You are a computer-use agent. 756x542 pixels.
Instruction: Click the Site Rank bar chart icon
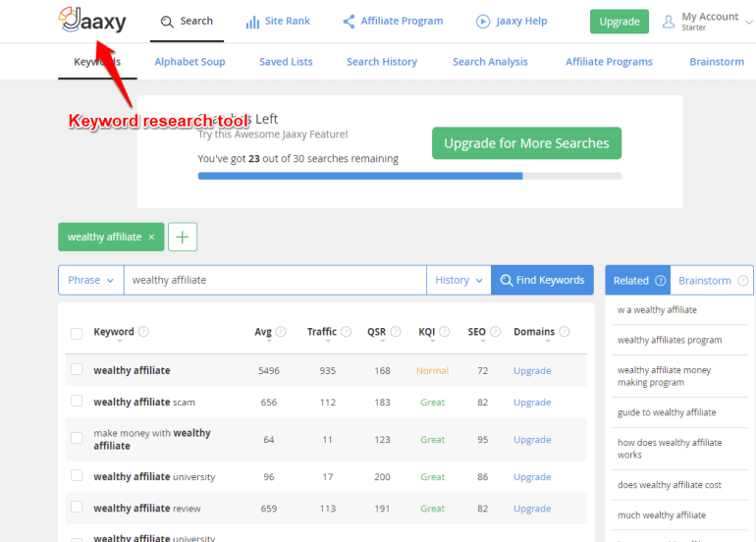point(252,22)
